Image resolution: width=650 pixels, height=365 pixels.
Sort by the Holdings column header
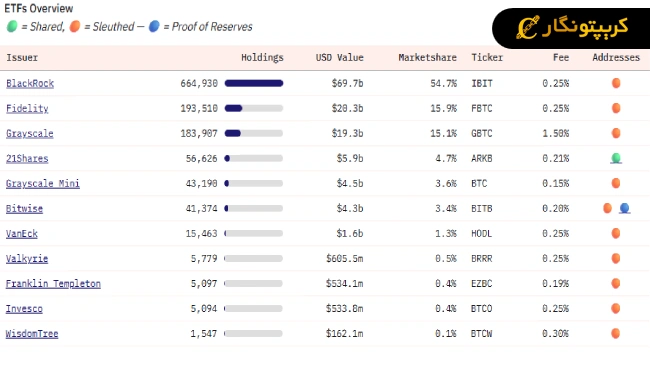[x=262, y=58]
